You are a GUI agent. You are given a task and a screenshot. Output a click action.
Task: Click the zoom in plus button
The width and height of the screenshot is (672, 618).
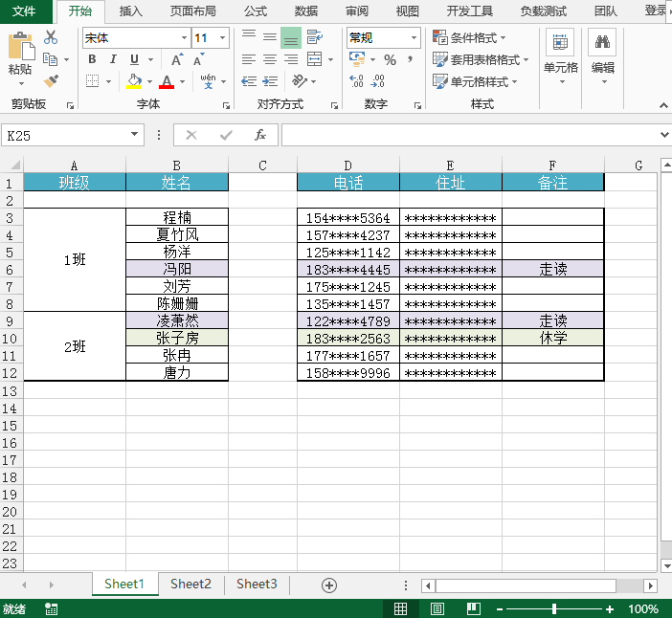tap(610, 609)
